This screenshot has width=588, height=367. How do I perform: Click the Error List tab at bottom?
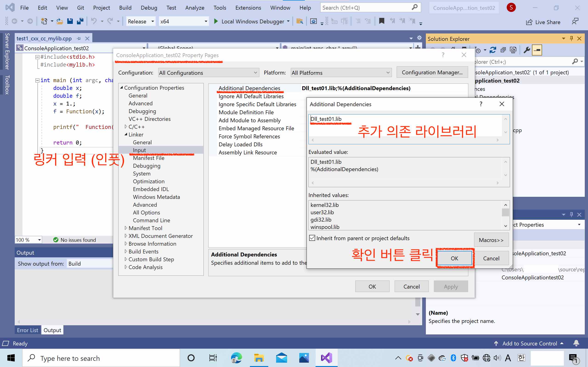pos(28,330)
